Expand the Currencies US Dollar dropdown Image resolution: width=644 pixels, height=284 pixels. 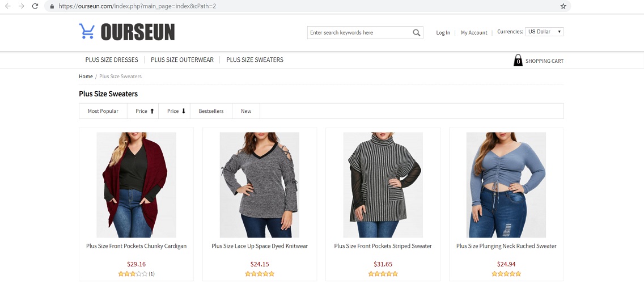click(x=544, y=32)
